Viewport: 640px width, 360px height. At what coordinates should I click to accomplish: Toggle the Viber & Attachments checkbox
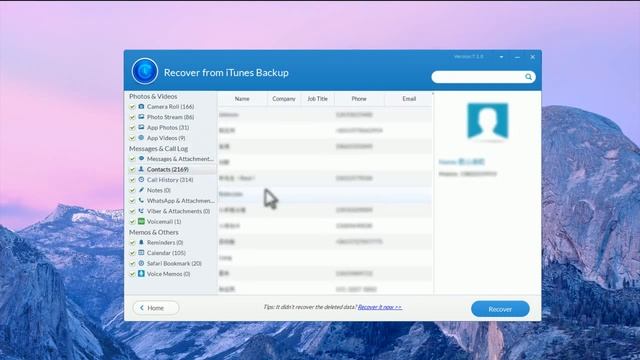[x=132, y=211]
